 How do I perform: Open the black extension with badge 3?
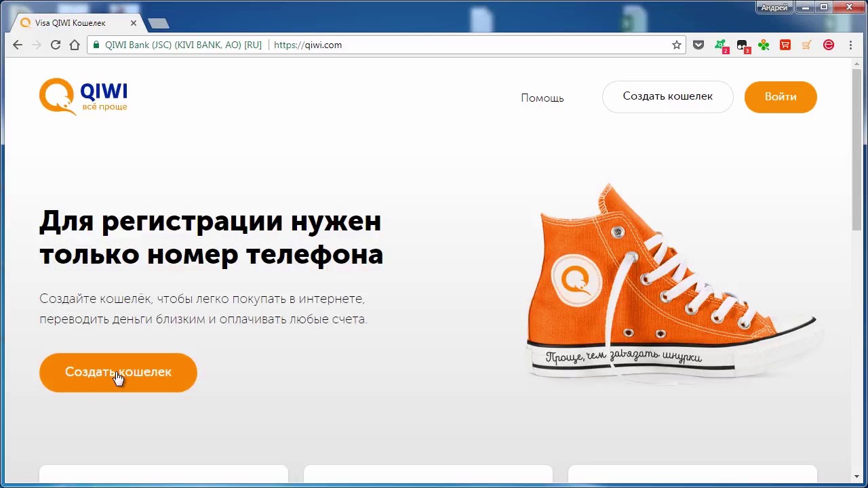(743, 45)
